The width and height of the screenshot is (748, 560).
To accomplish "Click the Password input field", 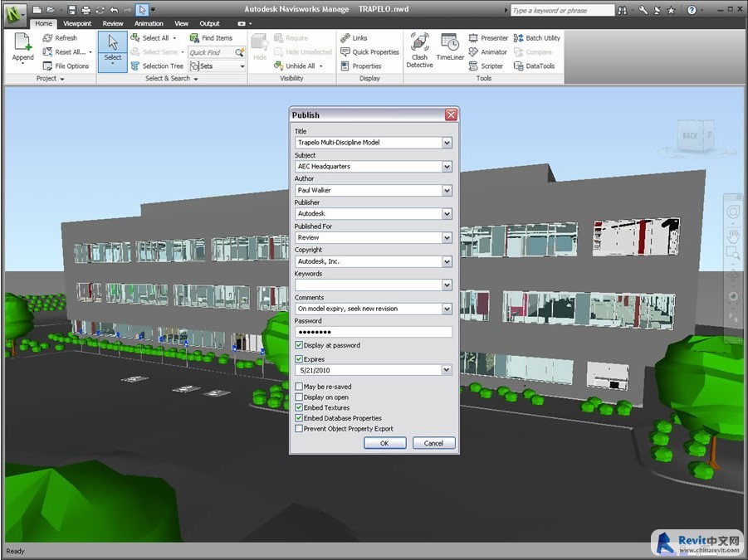I will 374,332.
